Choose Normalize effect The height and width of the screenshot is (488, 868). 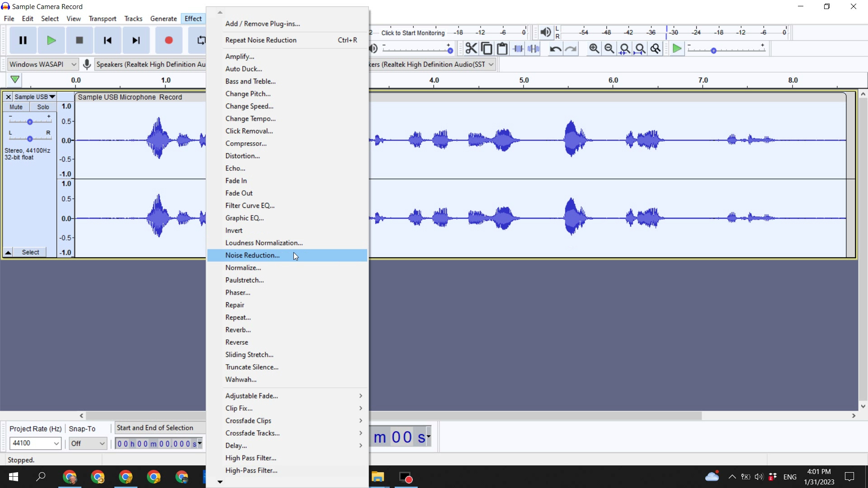[x=287, y=267]
